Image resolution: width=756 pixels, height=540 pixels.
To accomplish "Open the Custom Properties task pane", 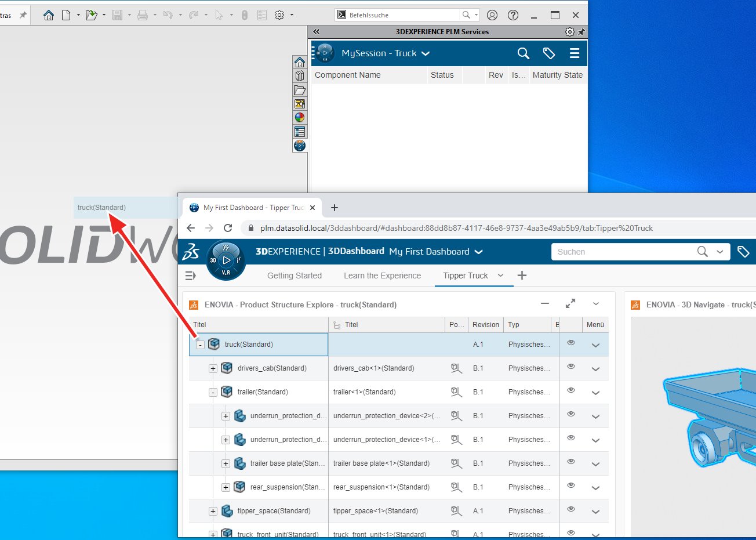I will pos(300,131).
